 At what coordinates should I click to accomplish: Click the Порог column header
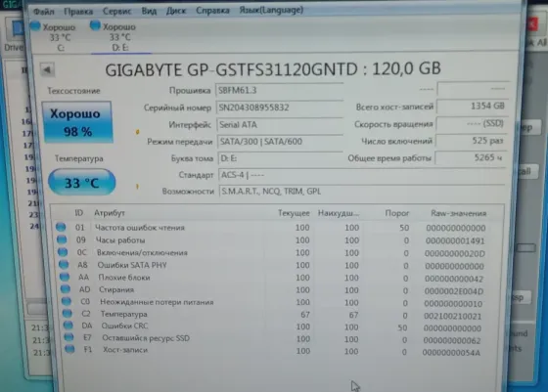tap(396, 213)
